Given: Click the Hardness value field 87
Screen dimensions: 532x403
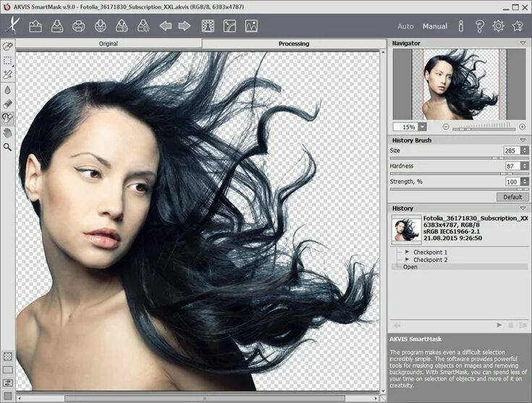Looking at the screenshot, I should (512, 166).
